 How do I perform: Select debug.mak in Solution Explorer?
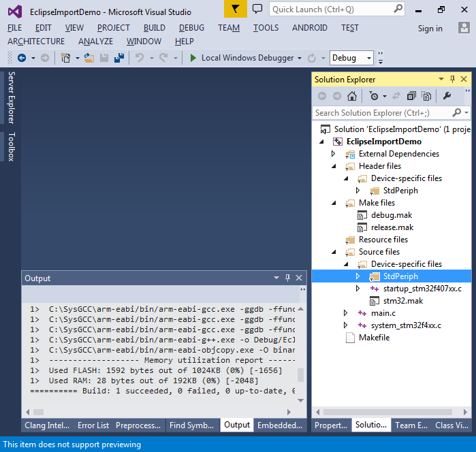pos(392,215)
